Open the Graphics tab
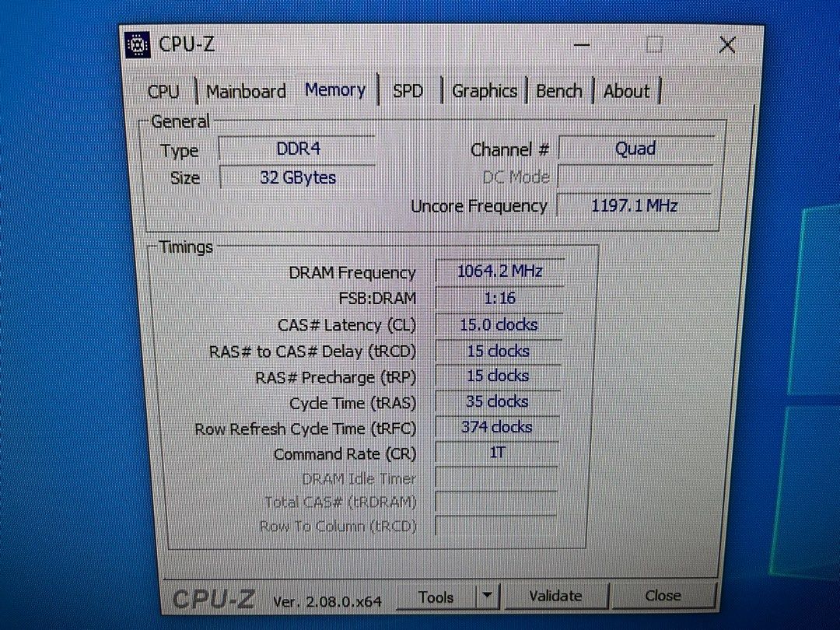This screenshot has width=840, height=630. click(484, 91)
